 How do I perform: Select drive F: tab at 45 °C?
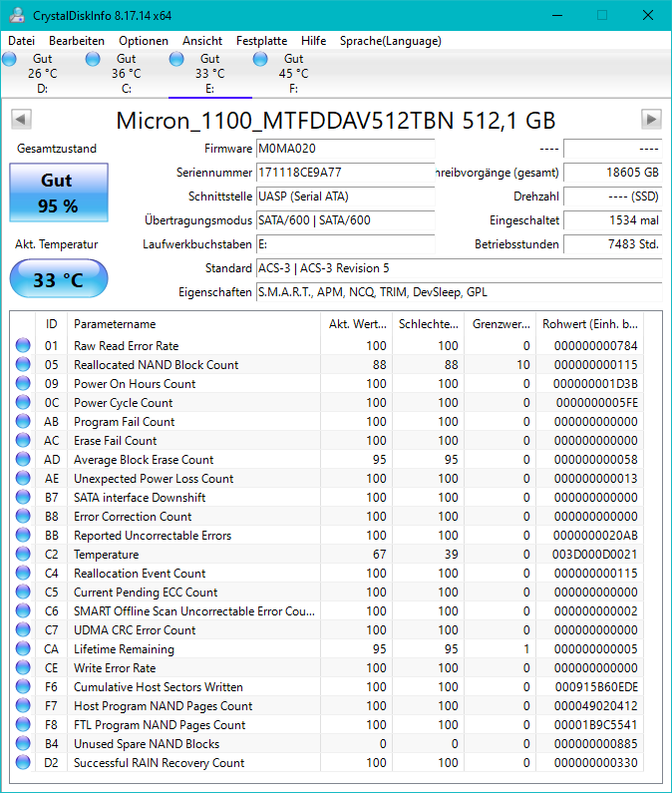293,74
